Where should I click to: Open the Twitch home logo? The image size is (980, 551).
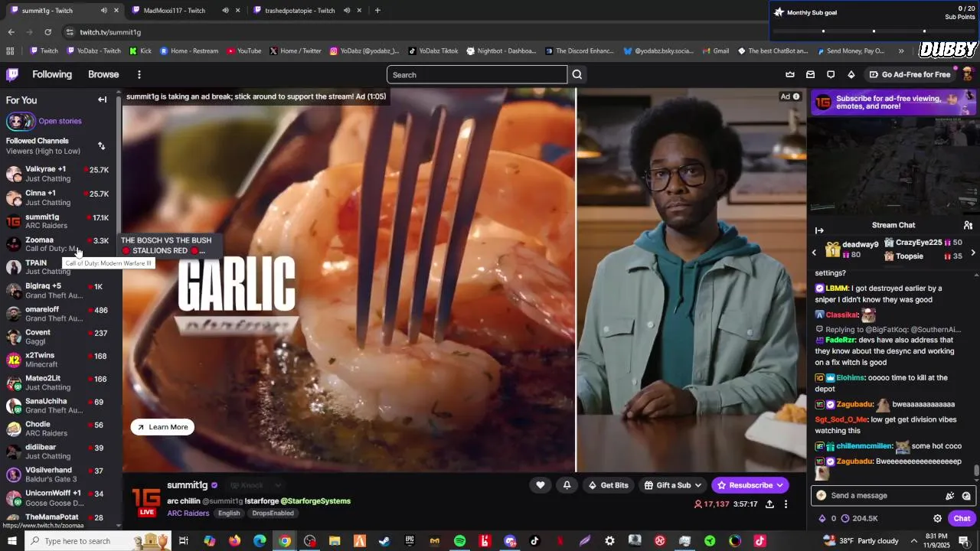[12, 74]
